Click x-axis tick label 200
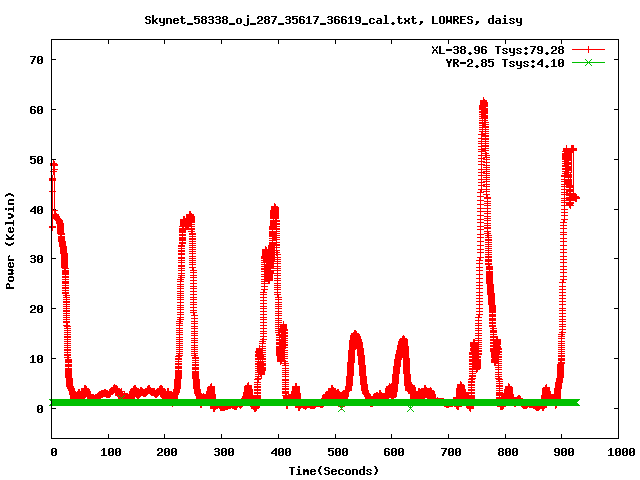 pyautogui.click(x=167, y=452)
